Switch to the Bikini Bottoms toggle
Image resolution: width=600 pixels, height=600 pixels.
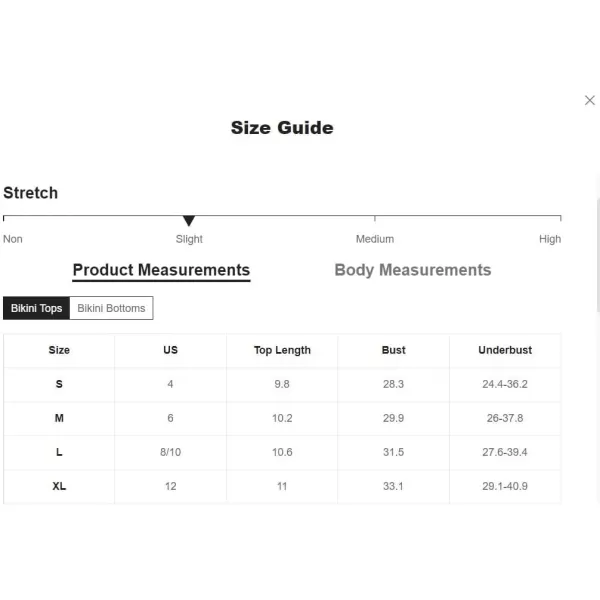tap(111, 308)
